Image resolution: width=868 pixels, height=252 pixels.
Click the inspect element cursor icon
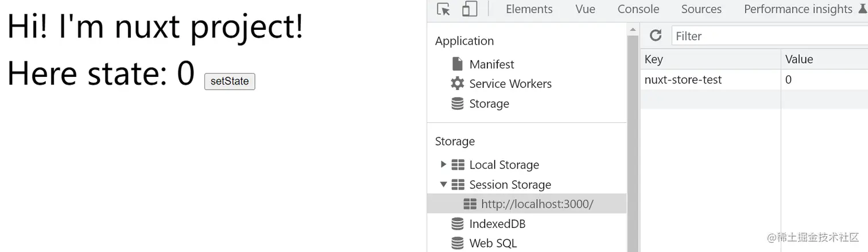pyautogui.click(x=443, y=9)
